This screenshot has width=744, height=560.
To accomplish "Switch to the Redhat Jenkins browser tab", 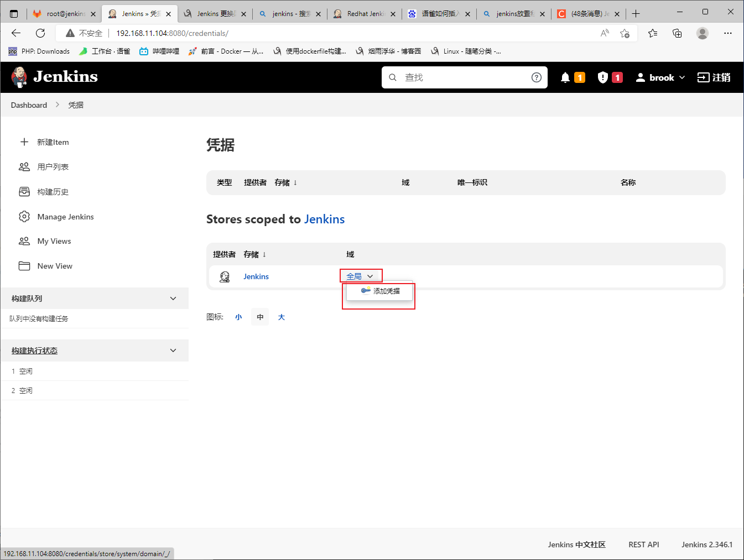I will point(365,14).
